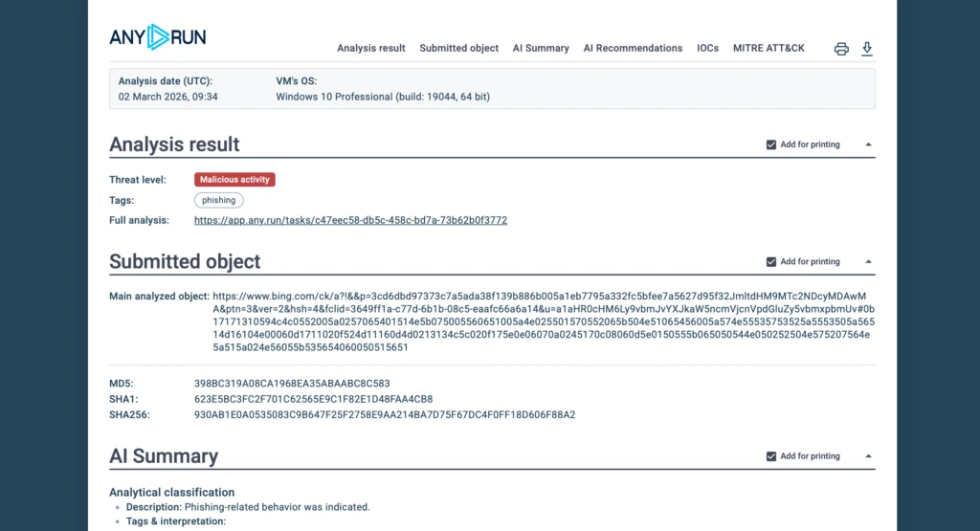
Task: Click the Submitted object section heading
Action: point(185,261)
